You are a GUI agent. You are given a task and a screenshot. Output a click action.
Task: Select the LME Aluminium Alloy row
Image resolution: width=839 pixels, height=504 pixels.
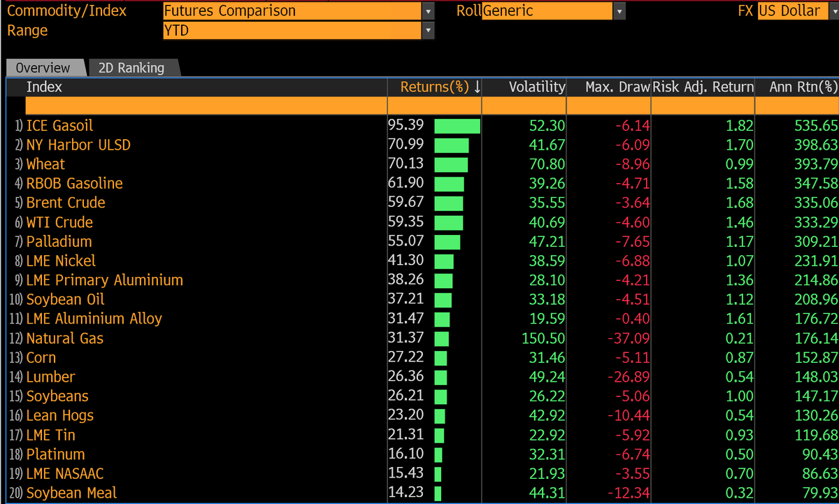click(x=422, y=319)
